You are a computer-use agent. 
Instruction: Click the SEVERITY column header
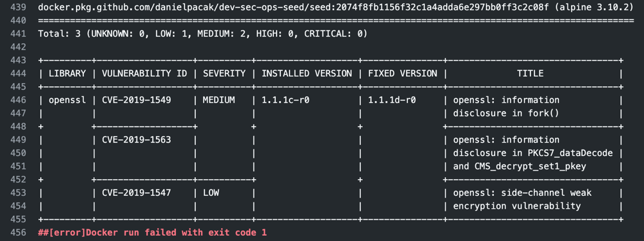(x=224, y=73)
